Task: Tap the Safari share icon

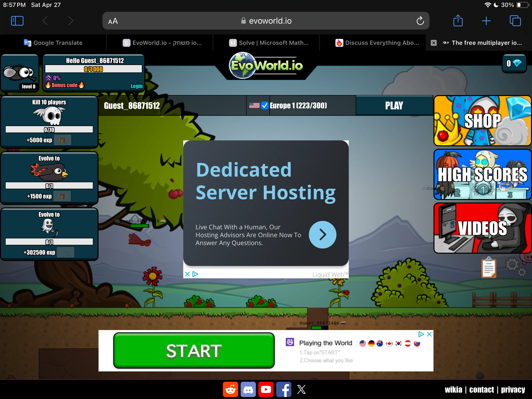Action: (458, 21)
